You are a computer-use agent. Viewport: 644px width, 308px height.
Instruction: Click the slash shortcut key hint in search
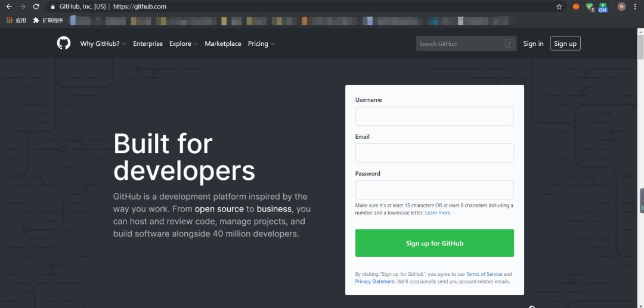[x=509, y=43]
